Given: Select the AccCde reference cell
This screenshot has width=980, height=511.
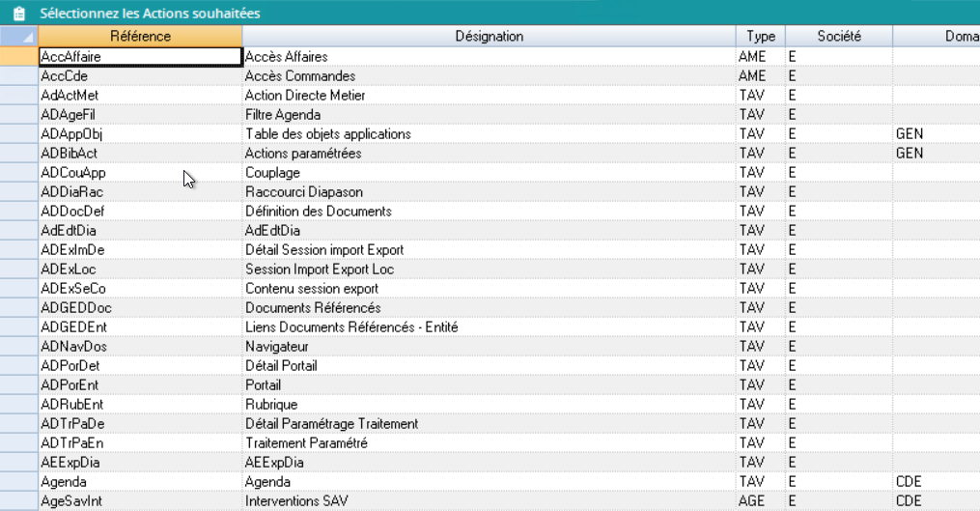Looking at the screenshot, I should tap(140, 76).
